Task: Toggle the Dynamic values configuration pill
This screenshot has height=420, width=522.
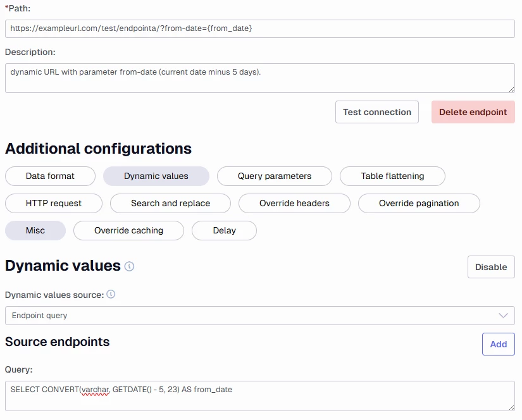Action: [x=156, y=176]
